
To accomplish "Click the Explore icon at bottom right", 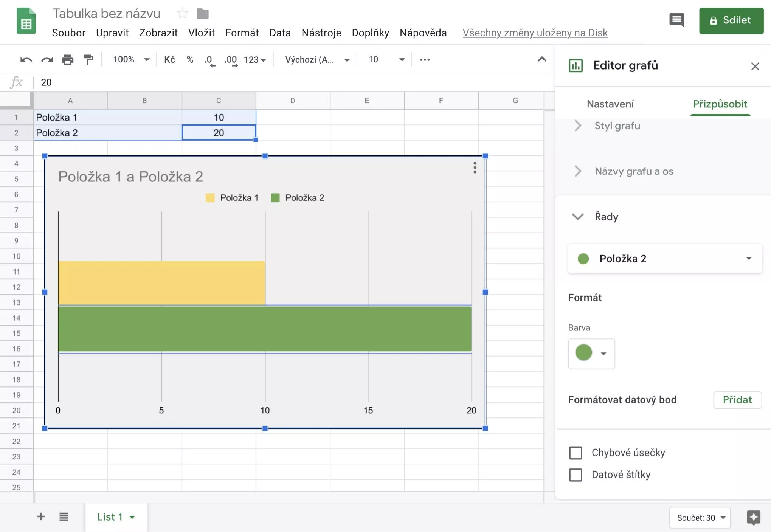I will point(754,517).
